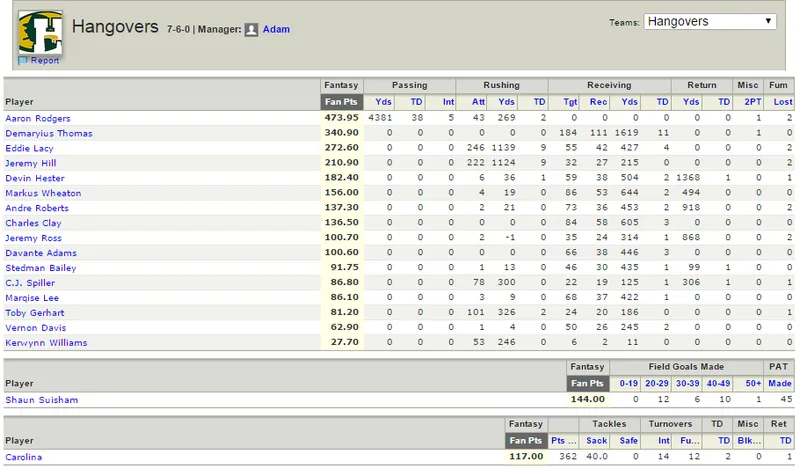Sort defense table by Sack column

[596, 440]
